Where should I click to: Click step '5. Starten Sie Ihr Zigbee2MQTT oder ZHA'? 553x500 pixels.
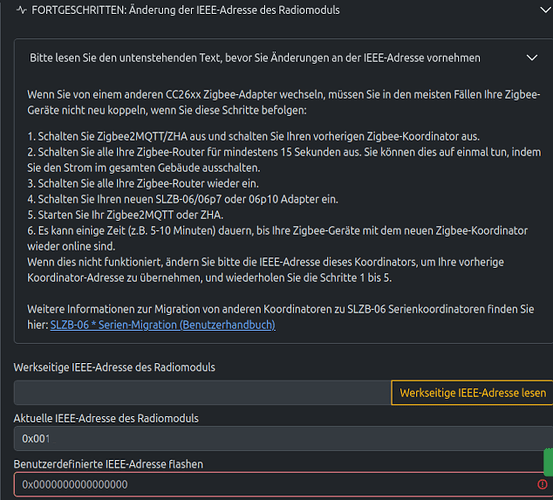[125, 215]
